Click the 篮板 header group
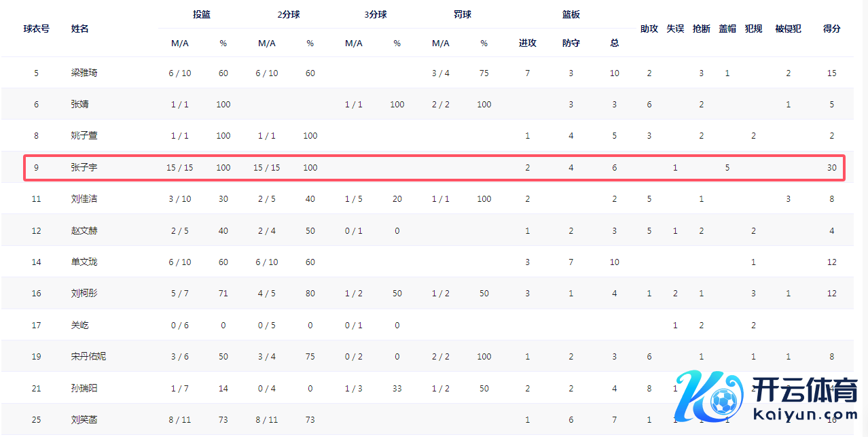The image size is (868, 437). pos(571,14)
